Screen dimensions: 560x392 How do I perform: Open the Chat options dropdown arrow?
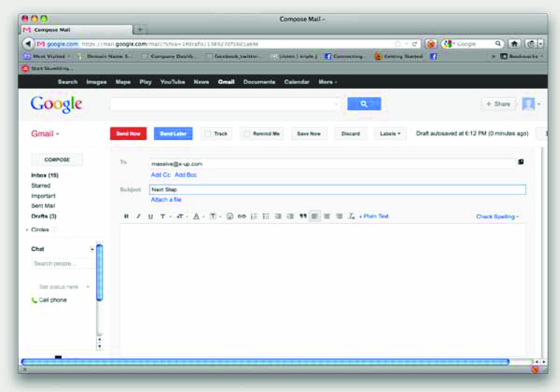(92, 249)
